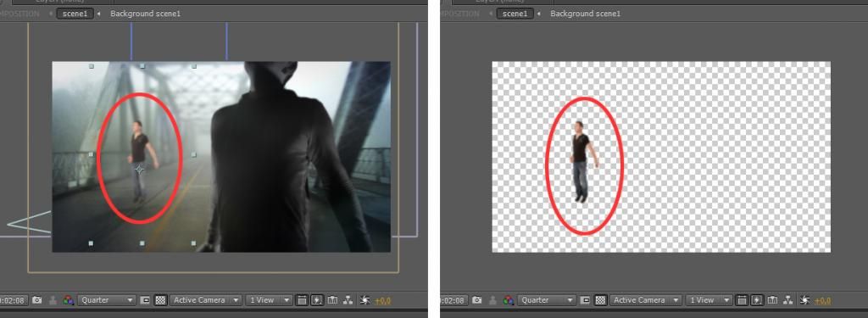Open Background scene1 breadcrumb in right viewer
The width and height of the screenshot is (868, 318).
tap(585, 14)
